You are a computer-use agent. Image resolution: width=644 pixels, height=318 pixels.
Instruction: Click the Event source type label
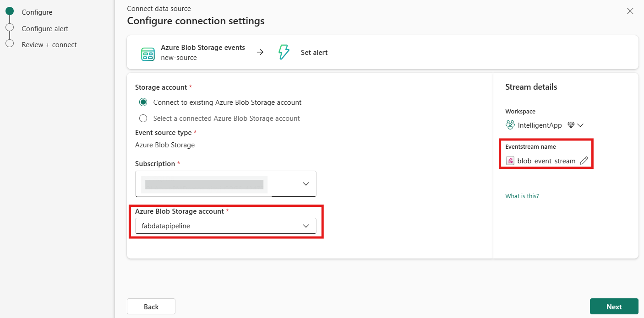164,133
